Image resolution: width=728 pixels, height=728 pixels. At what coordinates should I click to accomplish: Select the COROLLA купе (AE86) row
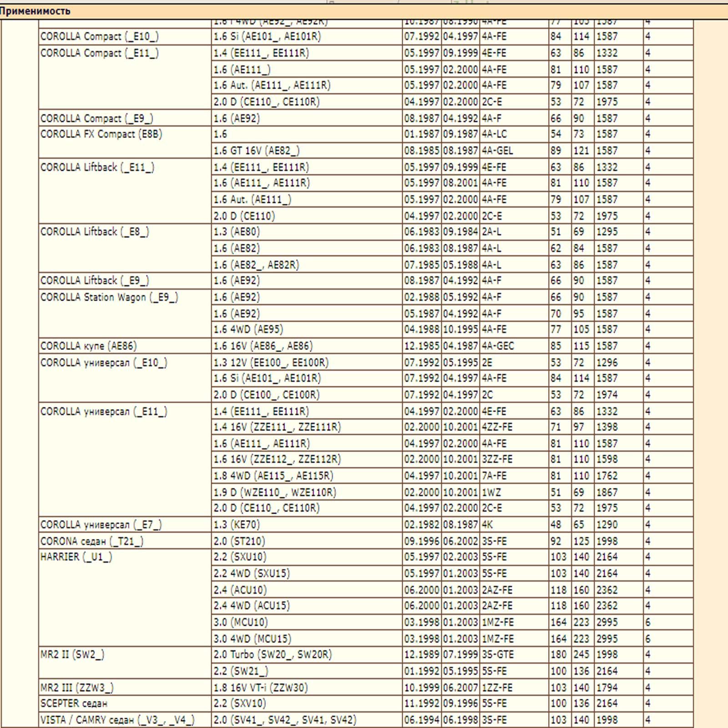tap(88, 346)
